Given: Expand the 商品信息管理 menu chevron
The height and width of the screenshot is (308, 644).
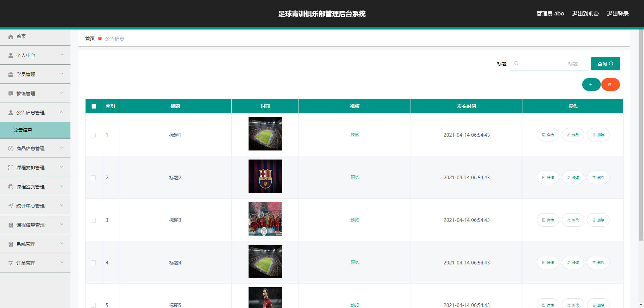Looking at the screenshot, I should coord(62,148).
